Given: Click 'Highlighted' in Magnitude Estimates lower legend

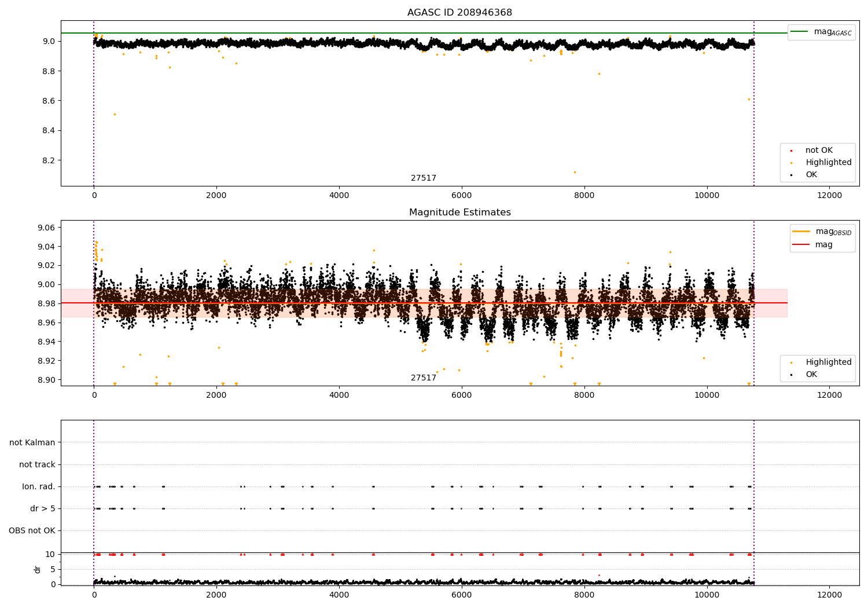Looking at the screenshot, I should pyautogui.click(x=828, y=362).
